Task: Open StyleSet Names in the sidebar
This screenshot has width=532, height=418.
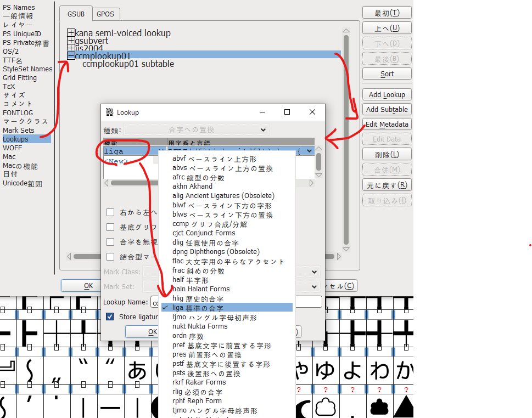Action: pyautogui.click(x=27, y=69)
